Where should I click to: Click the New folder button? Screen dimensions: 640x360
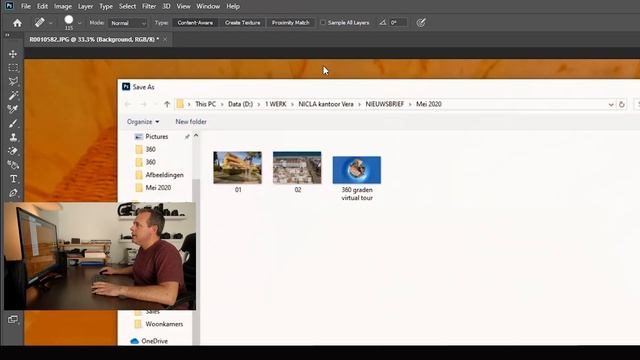coord(191,122)
